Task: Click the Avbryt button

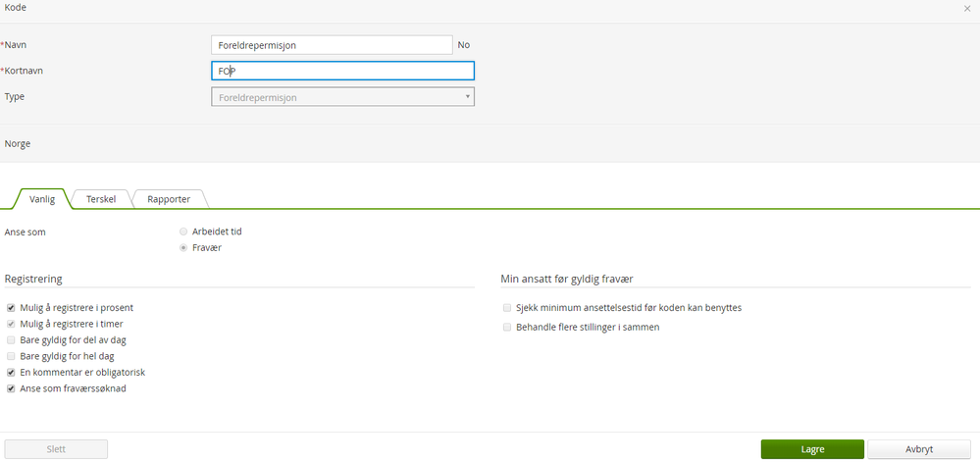Action: click(919, 449)
